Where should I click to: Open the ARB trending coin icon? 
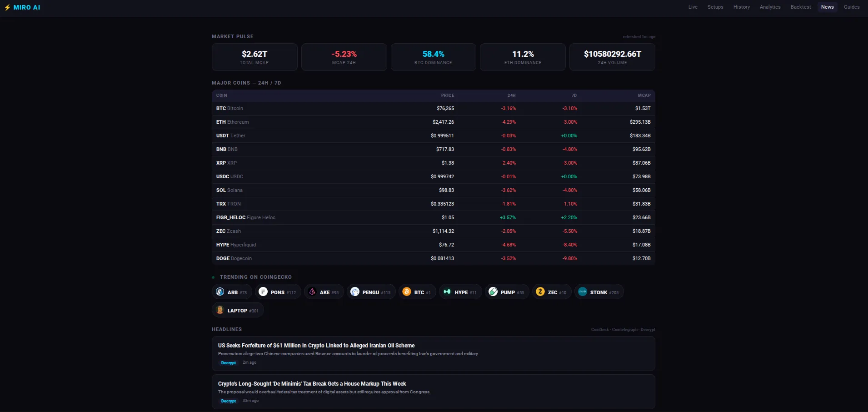point(220,292)
